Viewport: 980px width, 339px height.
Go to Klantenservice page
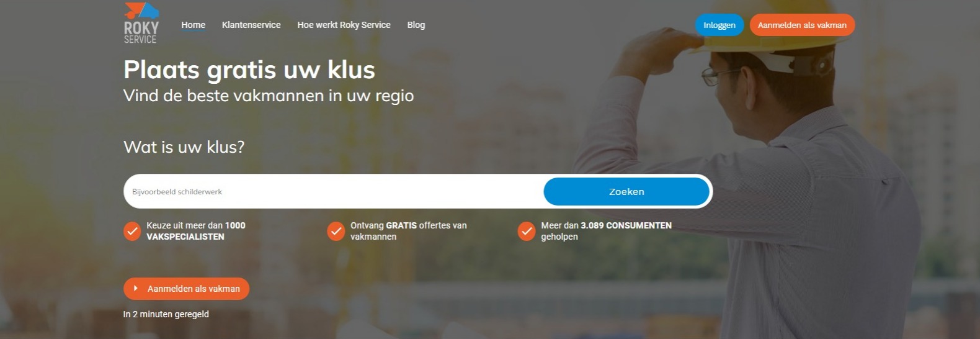pyautogui.click(x=251, y=25)
